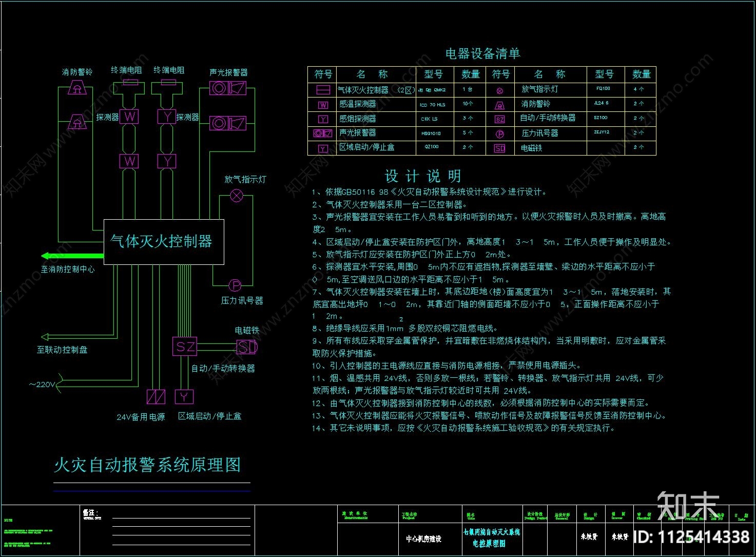Click 电控原理图 text in the title block
Image resolution: width=756 pixels, height=557 pixels.
pyautogui.click(x=489, y=543)
